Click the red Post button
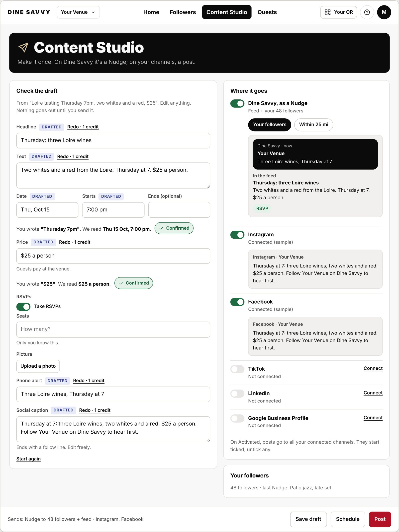Image resolution: width=399 pixels, height=532 pixels. coord(380,519)
